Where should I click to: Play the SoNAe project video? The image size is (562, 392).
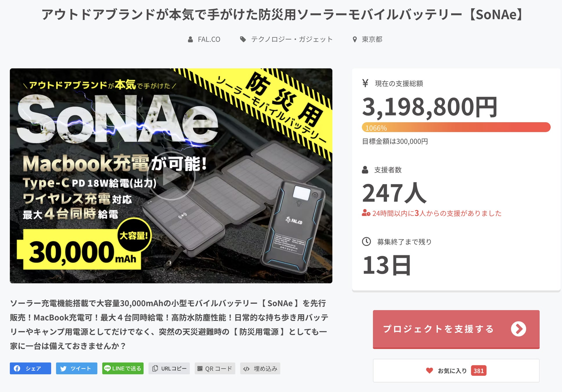[x=171, y=176]
